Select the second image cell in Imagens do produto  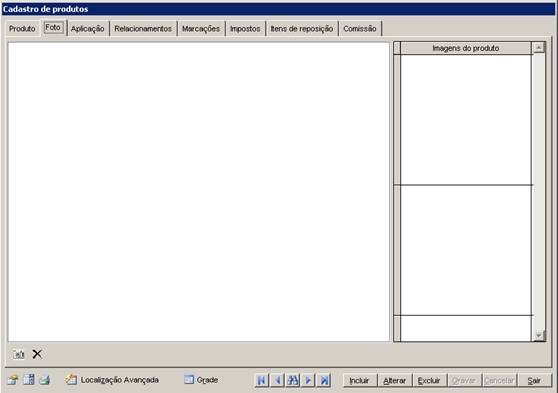click(466, 250)
